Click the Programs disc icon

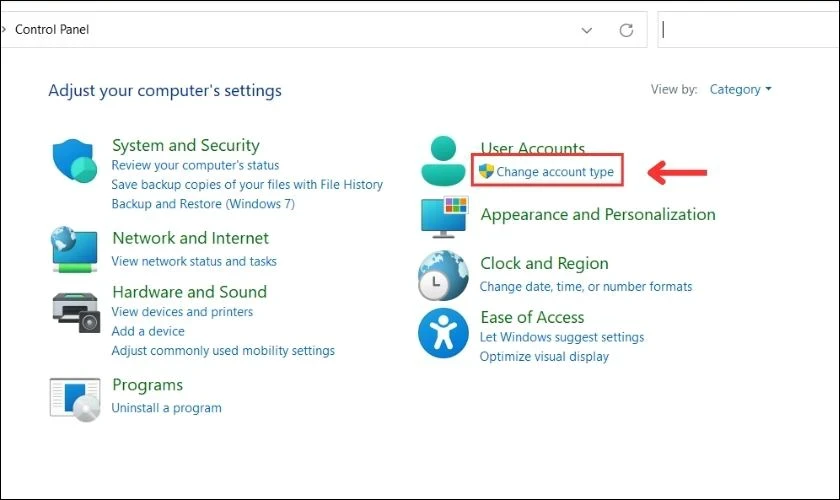coord(74,397)
